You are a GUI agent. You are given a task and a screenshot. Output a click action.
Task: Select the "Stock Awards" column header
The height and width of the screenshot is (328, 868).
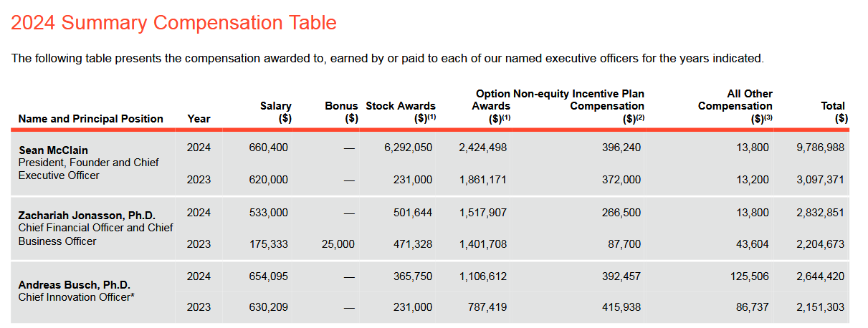[401, 106]
